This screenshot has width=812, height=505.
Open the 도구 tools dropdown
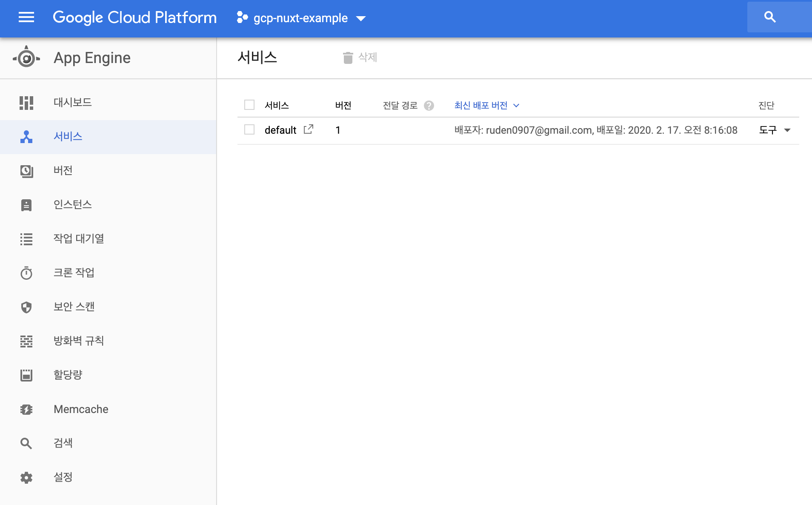tap(775, 130)
